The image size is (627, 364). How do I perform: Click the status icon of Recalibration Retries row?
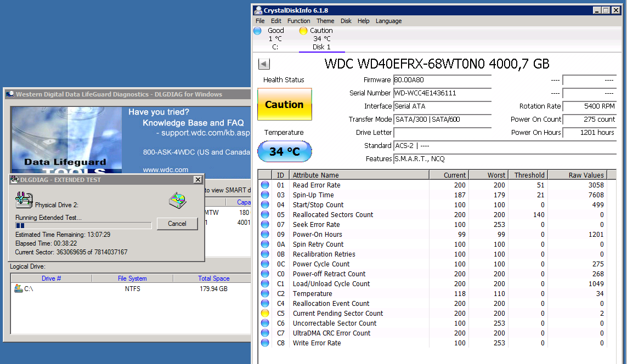point(265,254)
